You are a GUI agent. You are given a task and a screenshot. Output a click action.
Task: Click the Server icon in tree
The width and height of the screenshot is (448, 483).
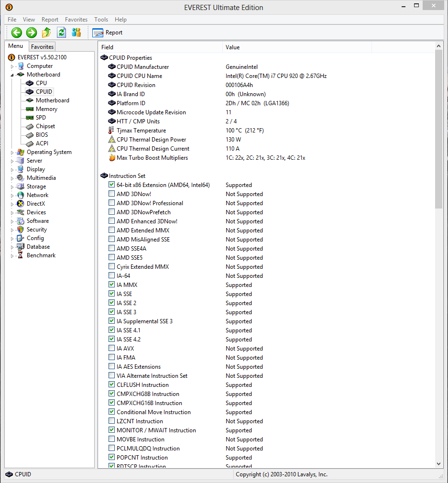tap(21, 161)
